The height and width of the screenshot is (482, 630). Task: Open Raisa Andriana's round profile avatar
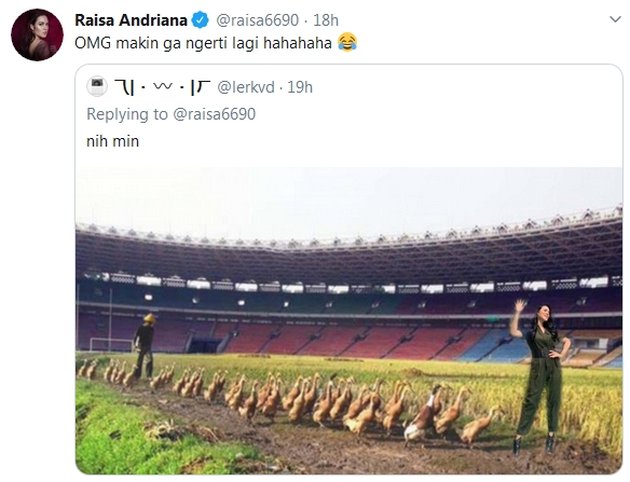(37, 35)
